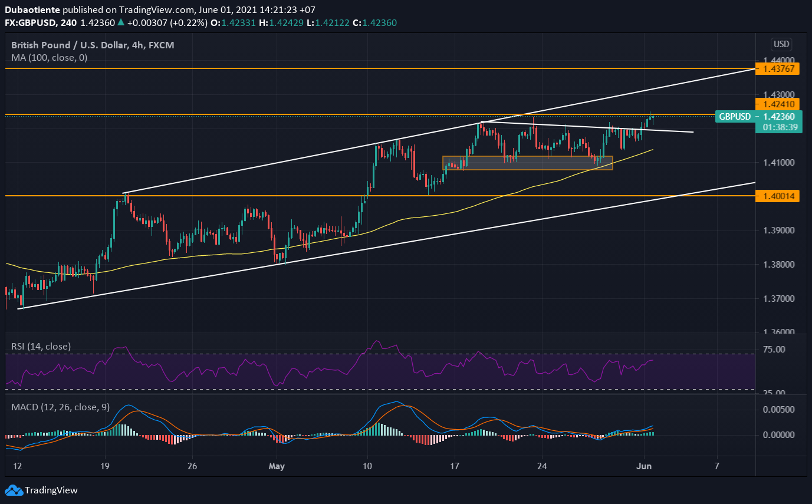This screenshot has height=504, width=812.
Task: Click the MACD 0.00500 scale label
Action: 779,409
